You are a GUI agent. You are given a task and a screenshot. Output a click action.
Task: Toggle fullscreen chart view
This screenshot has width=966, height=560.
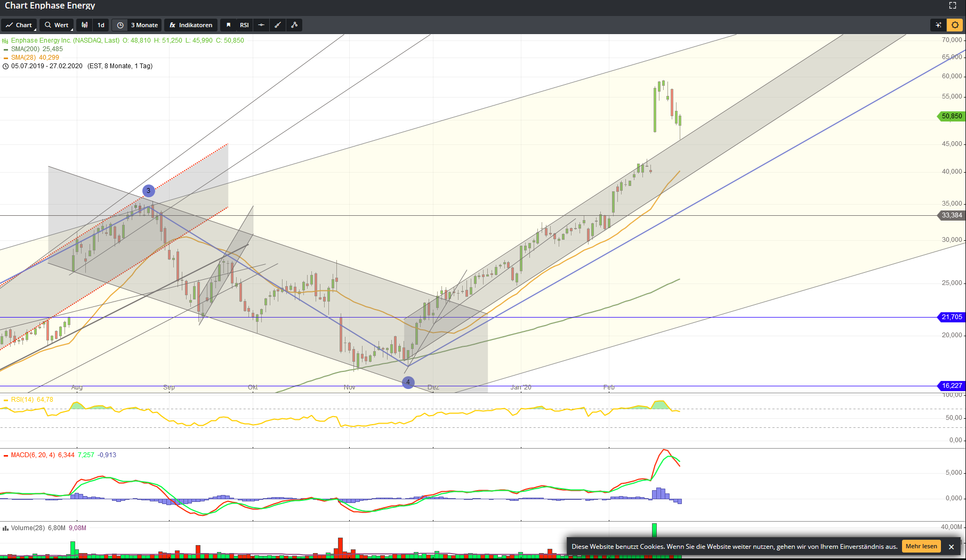click(x=953, y=5)
